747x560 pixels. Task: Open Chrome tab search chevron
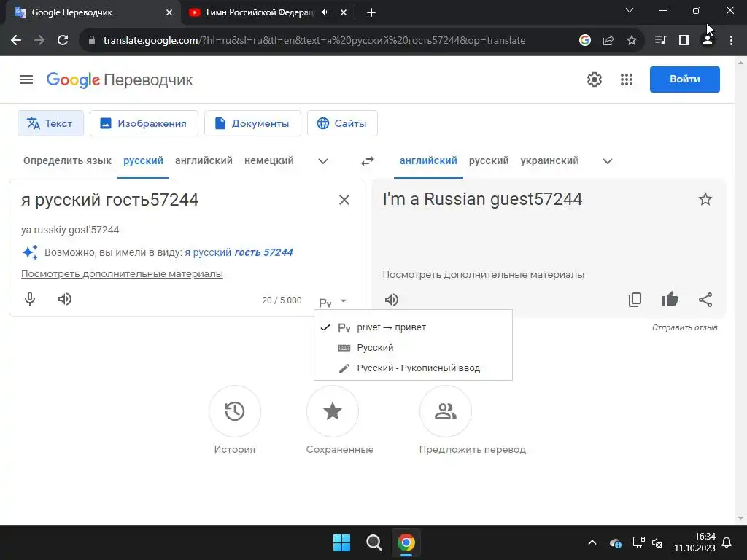[x=630, y=10]
